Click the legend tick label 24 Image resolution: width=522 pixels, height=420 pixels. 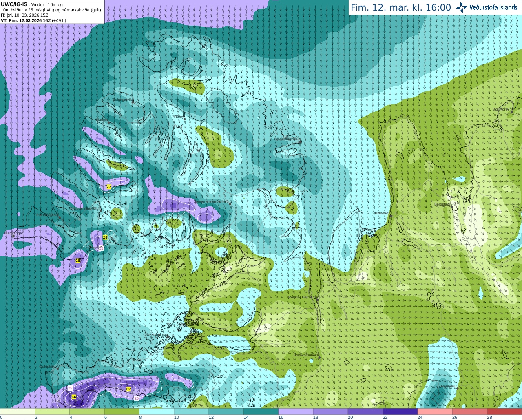click(420, 417)
